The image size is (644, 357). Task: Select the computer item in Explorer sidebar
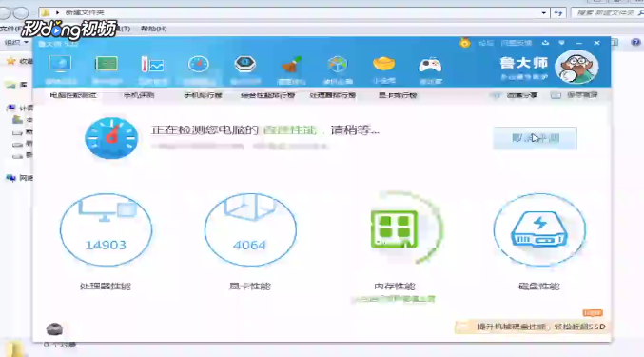(19, 108)
